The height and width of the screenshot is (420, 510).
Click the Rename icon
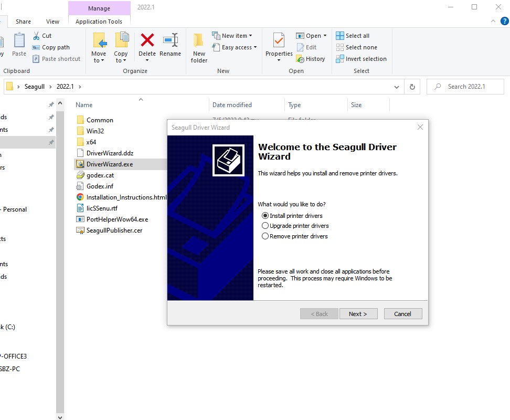tap(171, 40)
